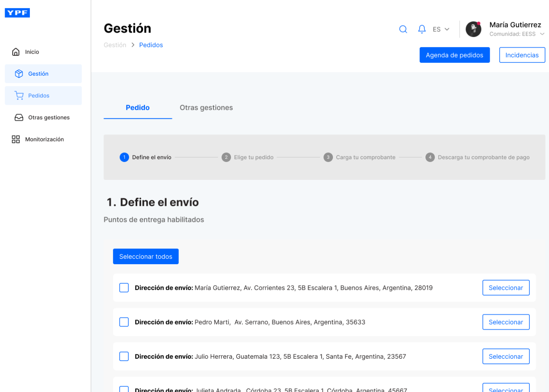Tick the Julio Herrera address checkbox
Screen dimensions: 549x392
tap(124, 356)
